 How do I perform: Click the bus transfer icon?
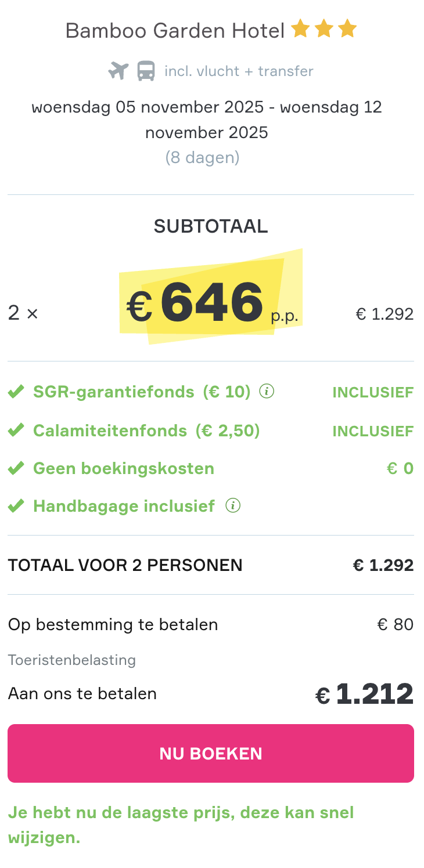147,70
